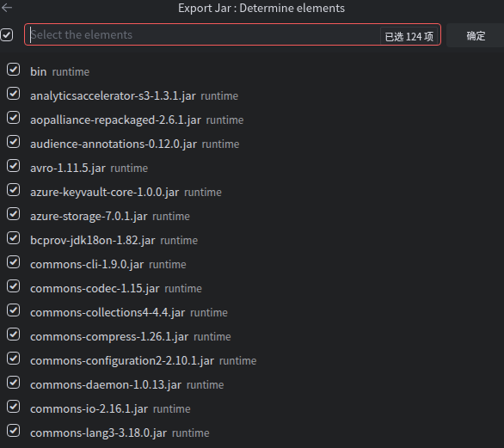The width and height of the screenshot is (504, 448).
Task: Toggle commons-daemon-1.0.13.jar checkbox
Action: (x=14, y=383)
